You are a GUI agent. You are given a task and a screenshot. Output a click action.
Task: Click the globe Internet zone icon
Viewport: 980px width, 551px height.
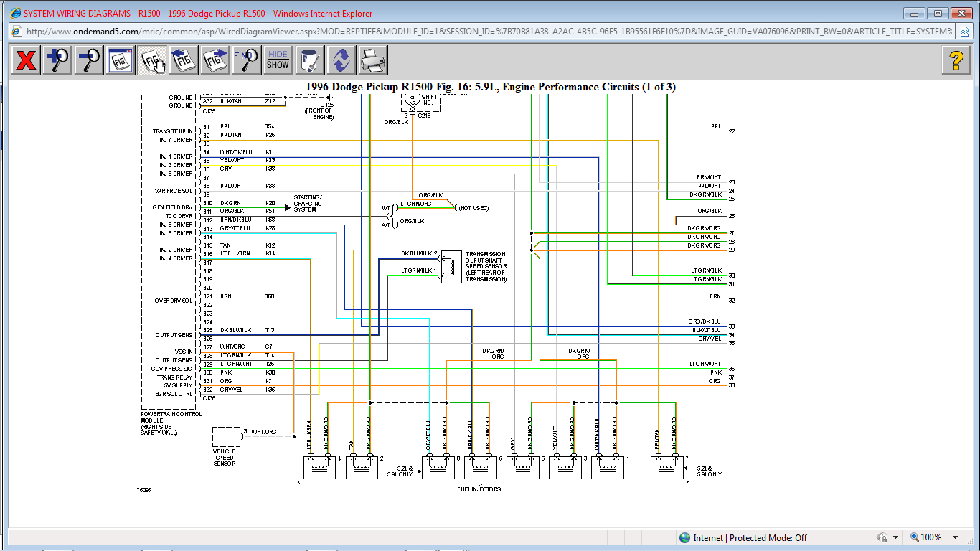point(684,537)
